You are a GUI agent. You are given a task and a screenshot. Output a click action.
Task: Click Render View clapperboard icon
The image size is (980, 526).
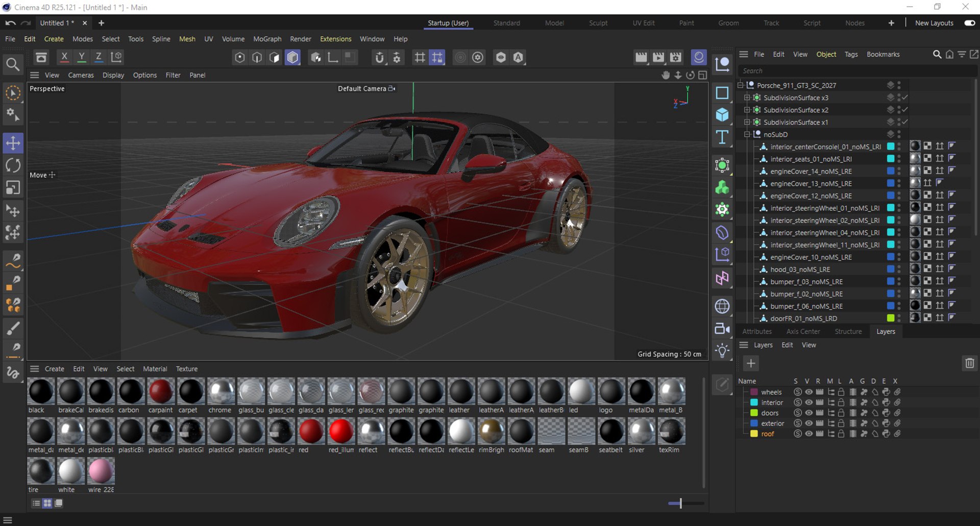[641, 57]
